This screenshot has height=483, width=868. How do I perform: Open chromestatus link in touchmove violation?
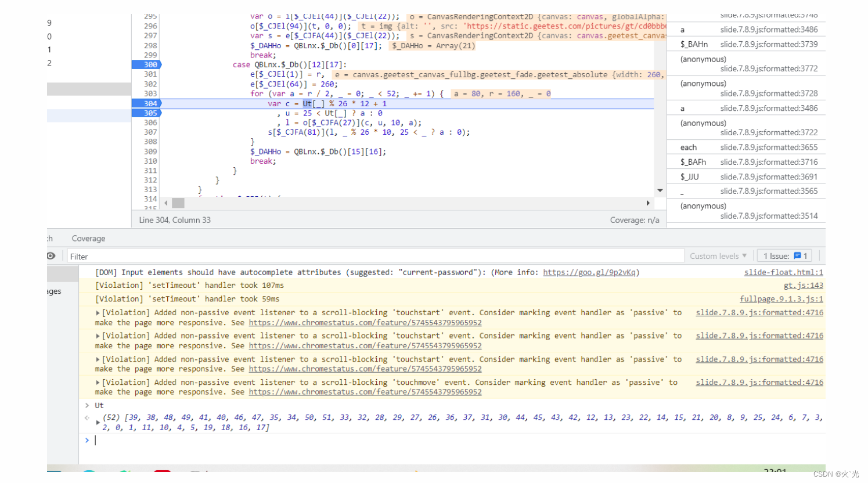pos(365,392)
